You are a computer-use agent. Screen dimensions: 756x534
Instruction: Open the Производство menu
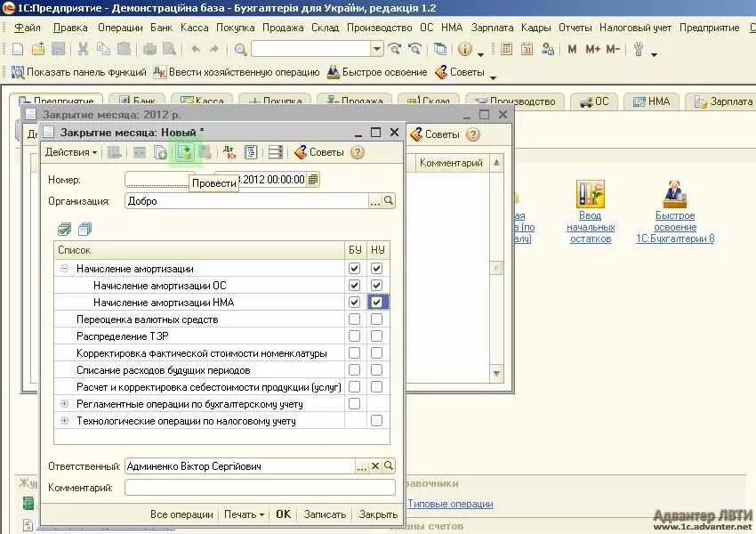[379, 28]
